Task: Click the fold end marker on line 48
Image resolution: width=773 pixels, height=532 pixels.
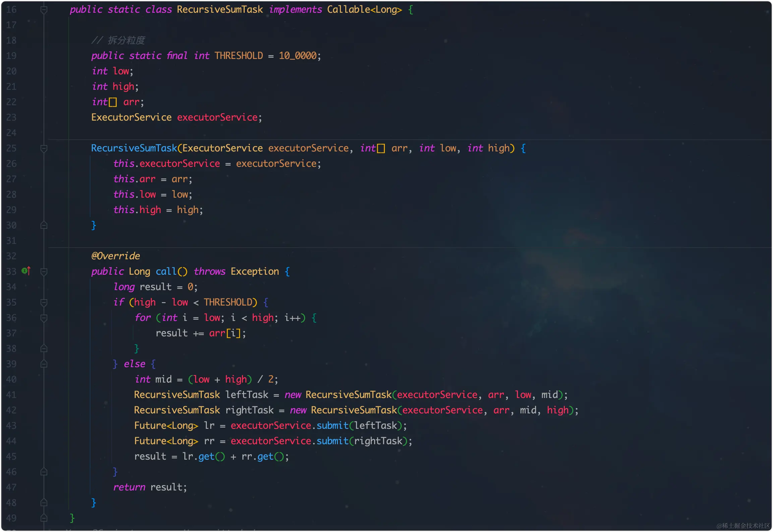Action: point(44,503)
